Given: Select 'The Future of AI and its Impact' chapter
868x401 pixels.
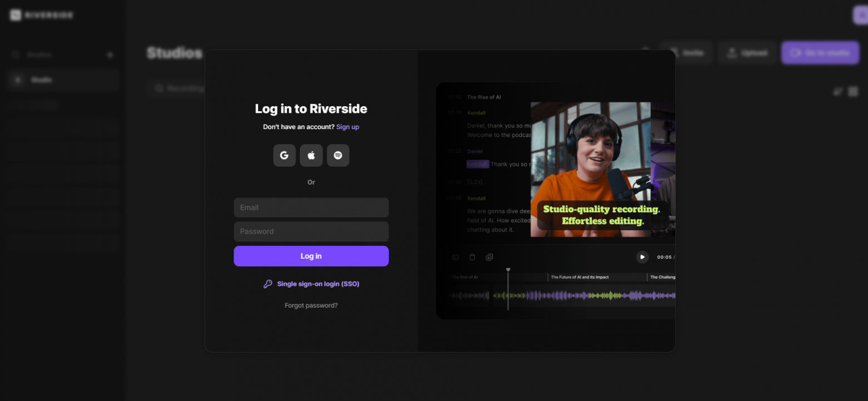Looking at the screenshot, I should click(x=580, y=277).
